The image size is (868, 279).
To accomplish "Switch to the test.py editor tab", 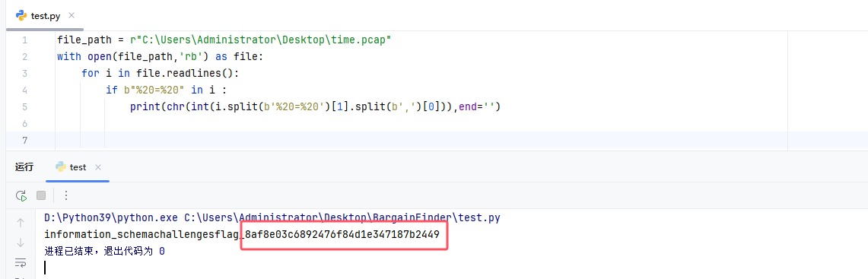I will [46, 15].
